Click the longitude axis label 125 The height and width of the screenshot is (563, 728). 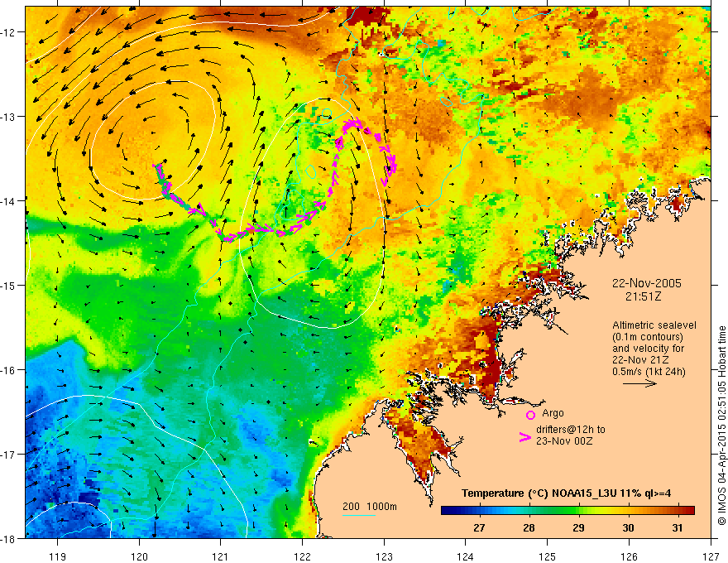point(548,556)
